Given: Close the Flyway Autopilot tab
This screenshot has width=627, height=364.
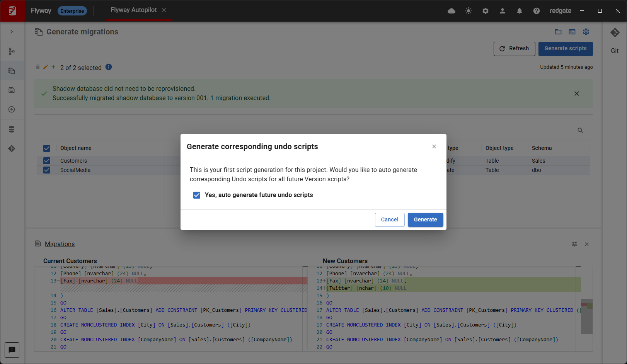Looking at the screenshot, I should coord(164,10).
